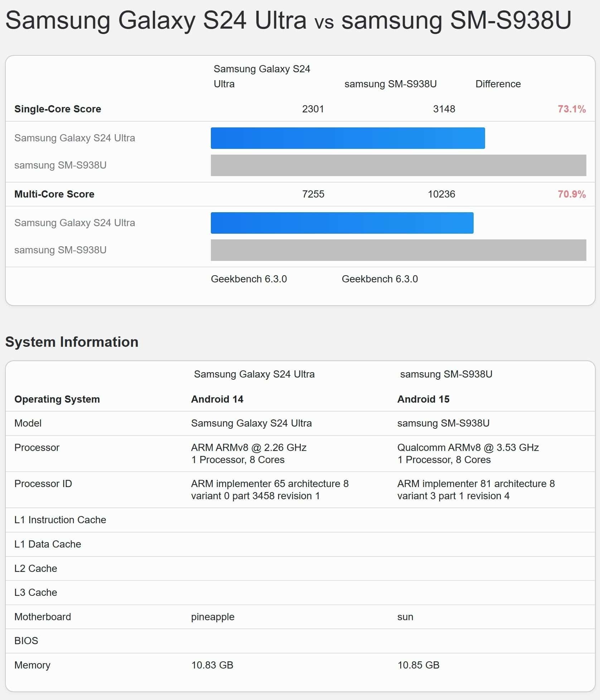Click 'ARM ARMv8 @ 2.26 GHz' processor text
This screenshot has height=700, width=600.
pyautogui.click(x=249, y=447)
